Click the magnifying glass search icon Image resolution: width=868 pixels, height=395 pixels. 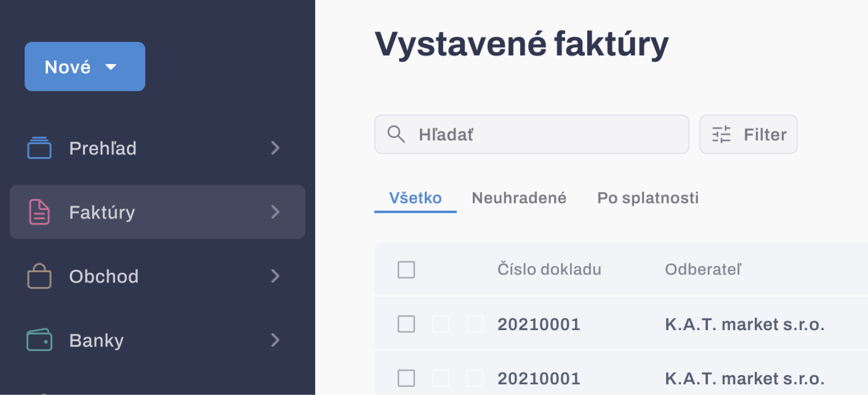(x=396, y=134)
